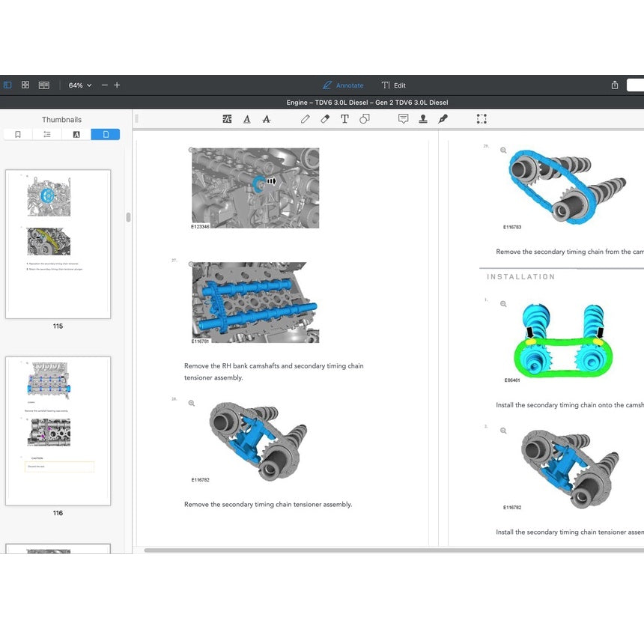Open the shapes annotation tool
Image resolution: width=644 pixels, height=644 pixels.
pyautogui.click(x=365, y=119)
